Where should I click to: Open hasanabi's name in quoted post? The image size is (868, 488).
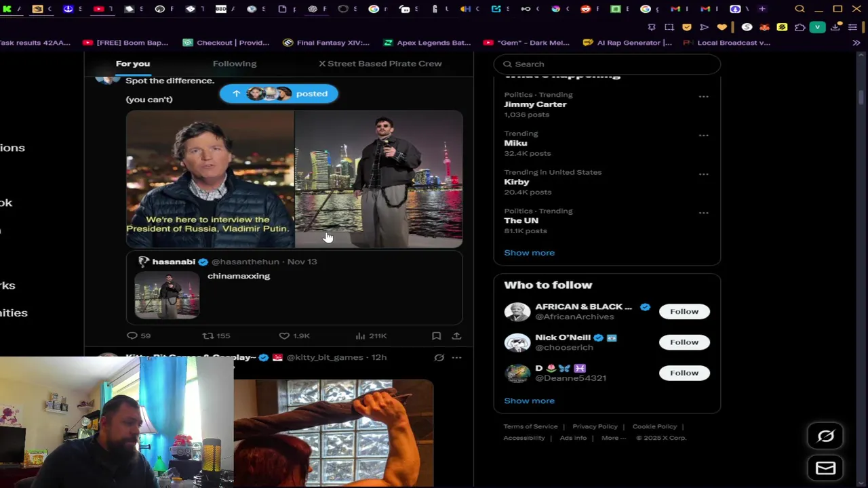[x=174, y=262]
